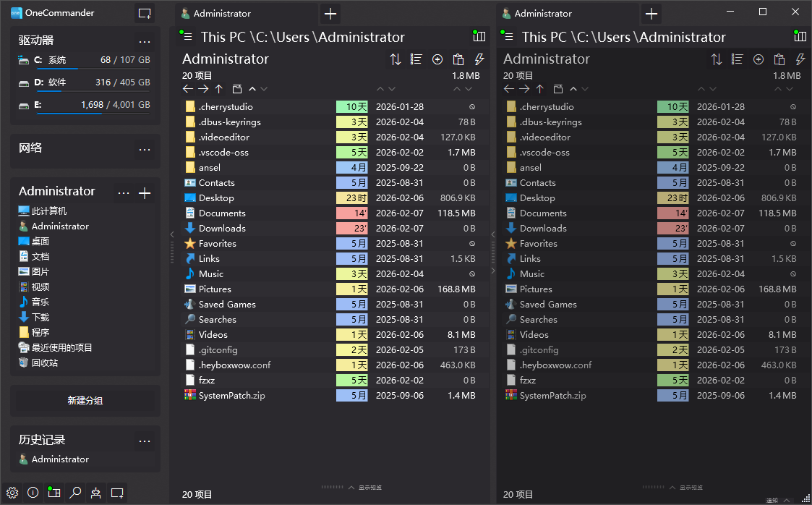Click the clipboard paste icon in right pane
The height and width of the screenshot is (505, 812).
pyautogui.click(x=779, y=60)
